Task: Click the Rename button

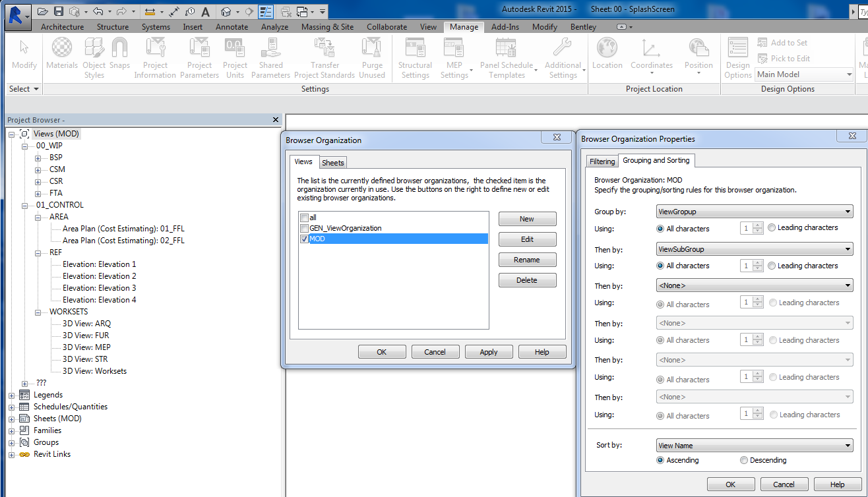Action: pyautogui.click(x=527, y=260)
